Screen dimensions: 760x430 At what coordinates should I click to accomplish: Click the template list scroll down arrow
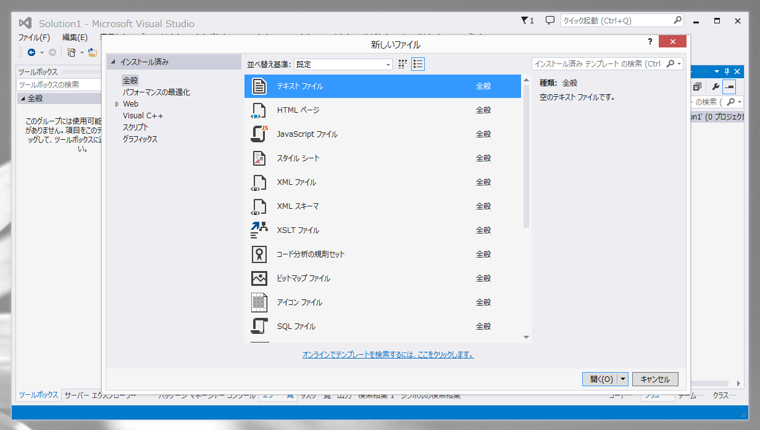[x=526, y=337]
